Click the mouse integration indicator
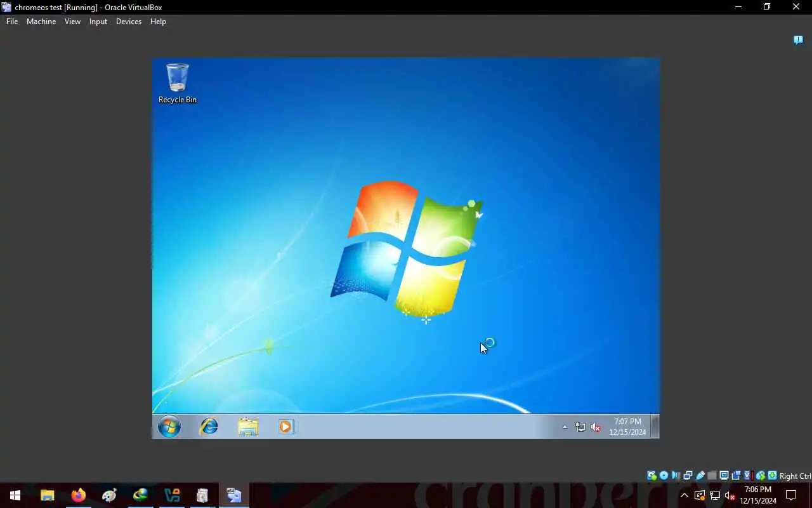This screenshot has width=812, height=508. [x=760, y=476]
